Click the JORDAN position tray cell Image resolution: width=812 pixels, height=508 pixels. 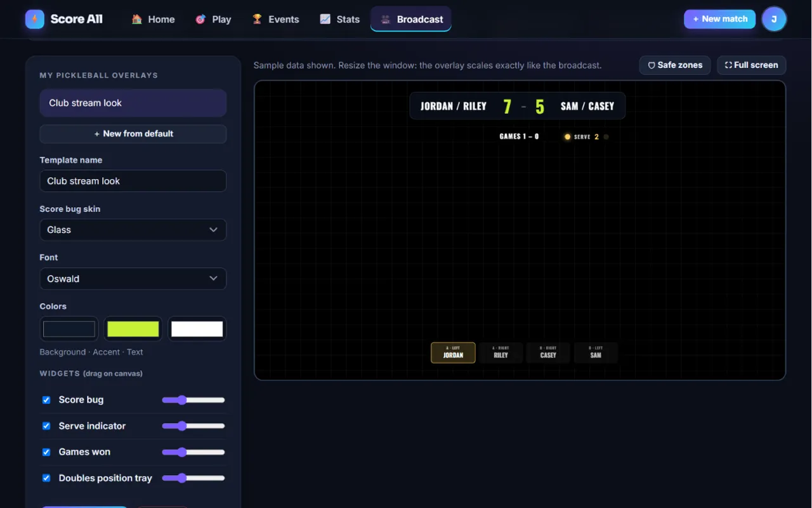(x=453, y=353)
